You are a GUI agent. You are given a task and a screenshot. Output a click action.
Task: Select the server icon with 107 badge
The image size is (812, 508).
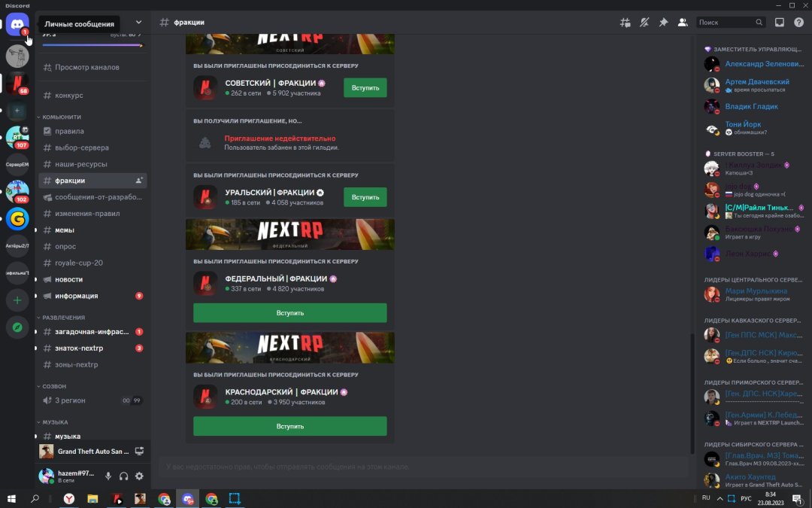tap(17, 138)
